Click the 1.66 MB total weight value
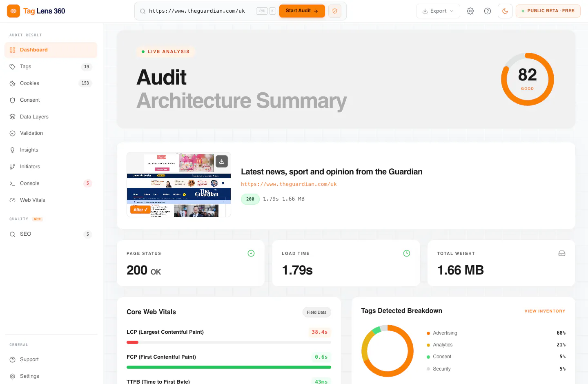The width and height of the screenshot is (588, 384). tap(461, 270)
